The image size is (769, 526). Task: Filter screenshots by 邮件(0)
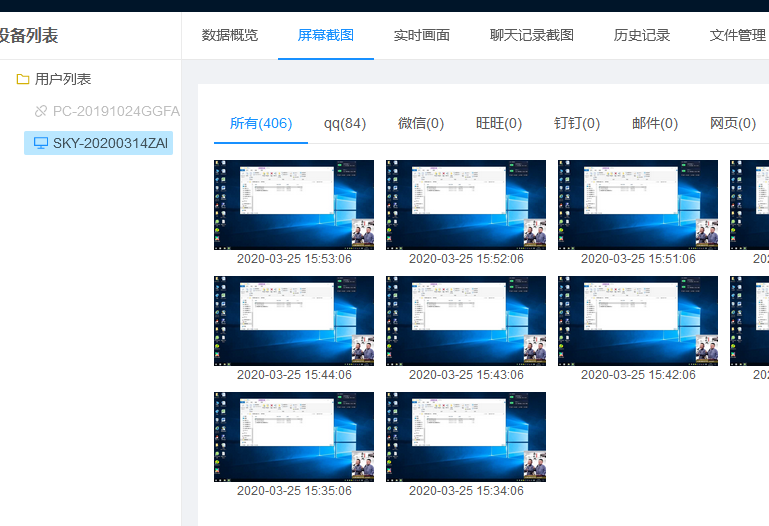(x=655, y=124)
